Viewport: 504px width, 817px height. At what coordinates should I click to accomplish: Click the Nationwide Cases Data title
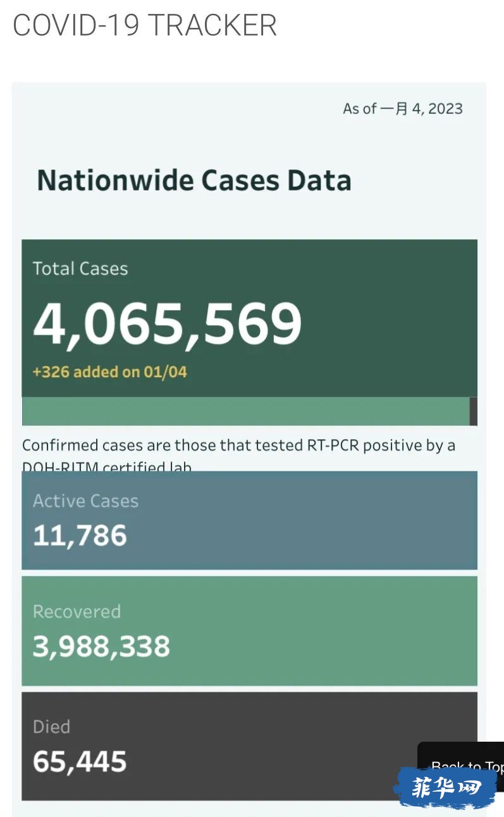pos(194,180)
